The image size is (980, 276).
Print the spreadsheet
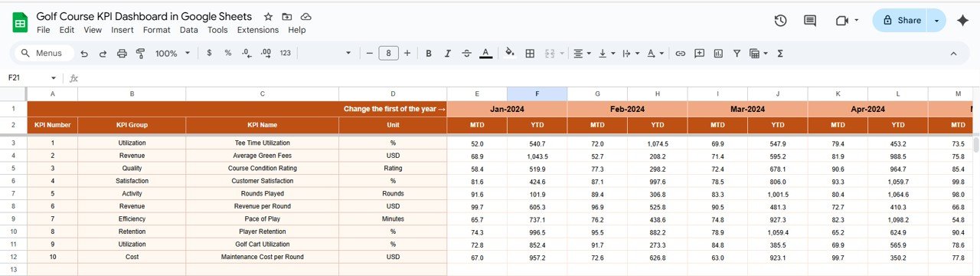[122, 54]
